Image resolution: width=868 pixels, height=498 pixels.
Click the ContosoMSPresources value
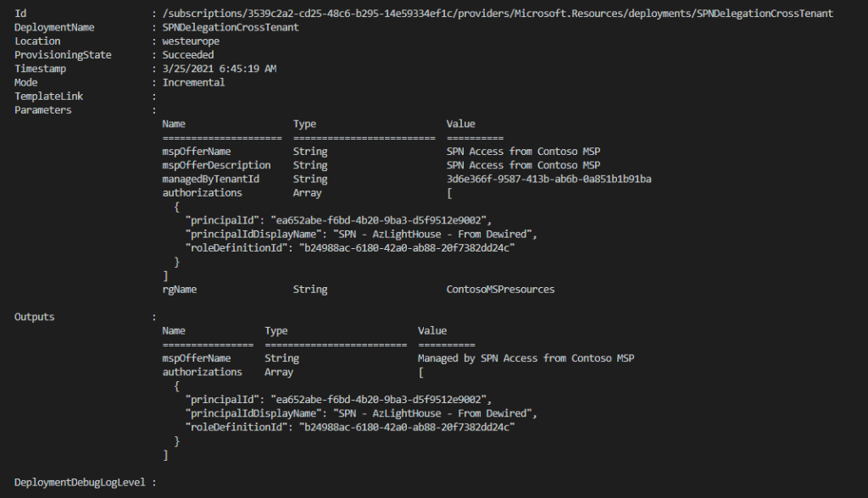point(500,290)
